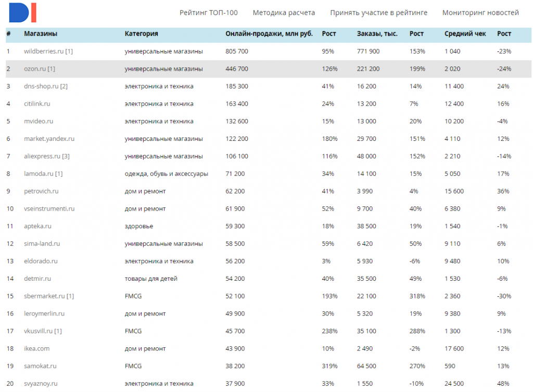
Task: Visit the dns-shop.ru store link
Action: 41,86
